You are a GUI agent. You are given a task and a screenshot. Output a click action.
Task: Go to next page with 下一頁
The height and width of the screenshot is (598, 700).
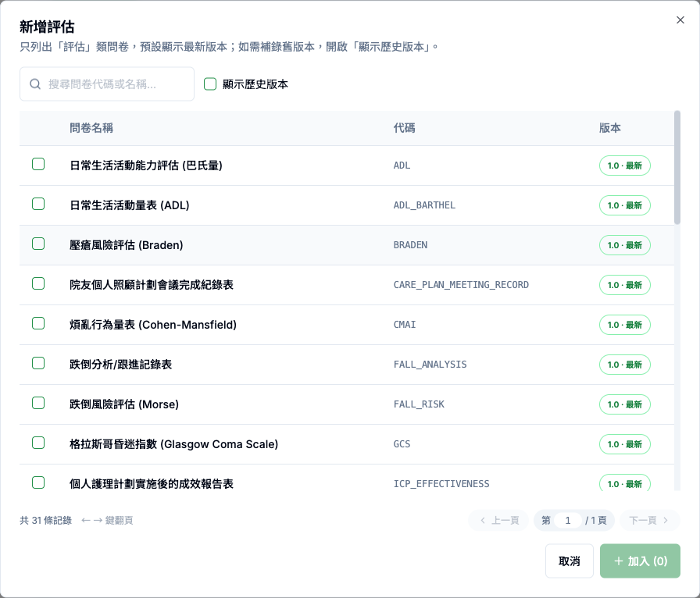(x=649, y=521)
